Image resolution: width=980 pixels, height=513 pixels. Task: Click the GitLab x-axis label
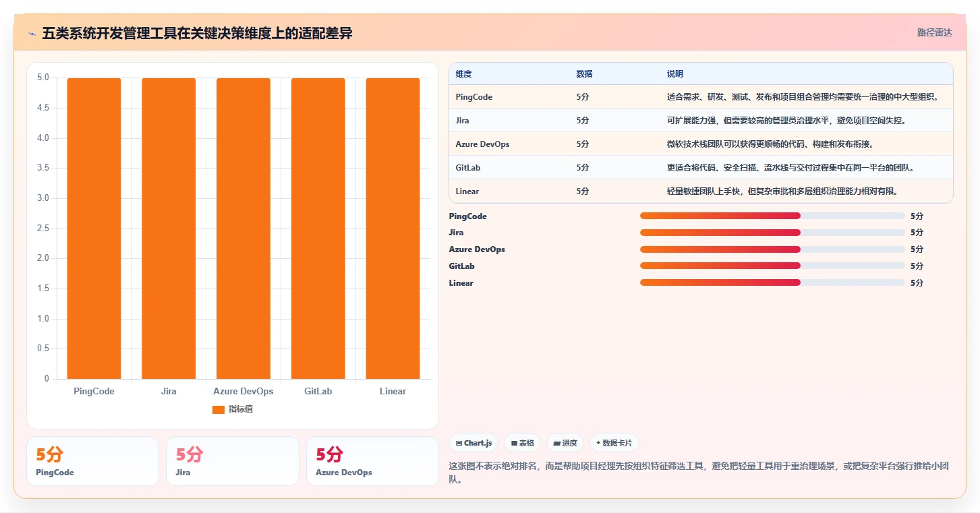click(318, 391)
